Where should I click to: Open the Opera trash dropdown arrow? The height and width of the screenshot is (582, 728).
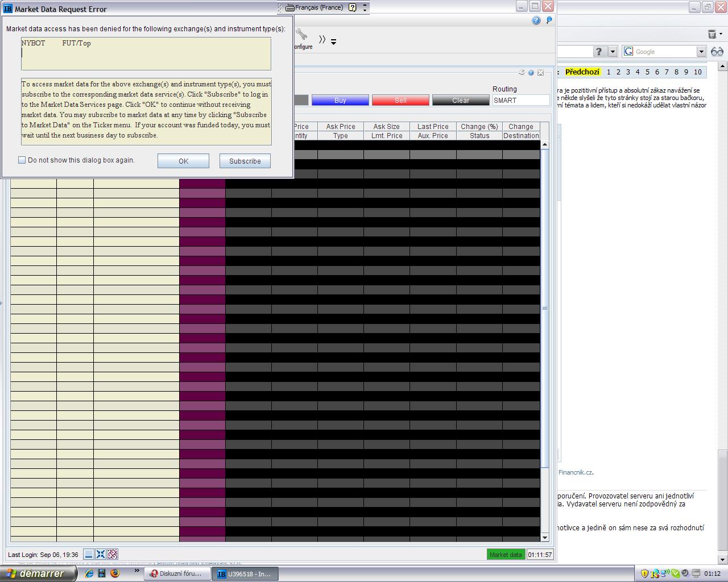point(721,34)
